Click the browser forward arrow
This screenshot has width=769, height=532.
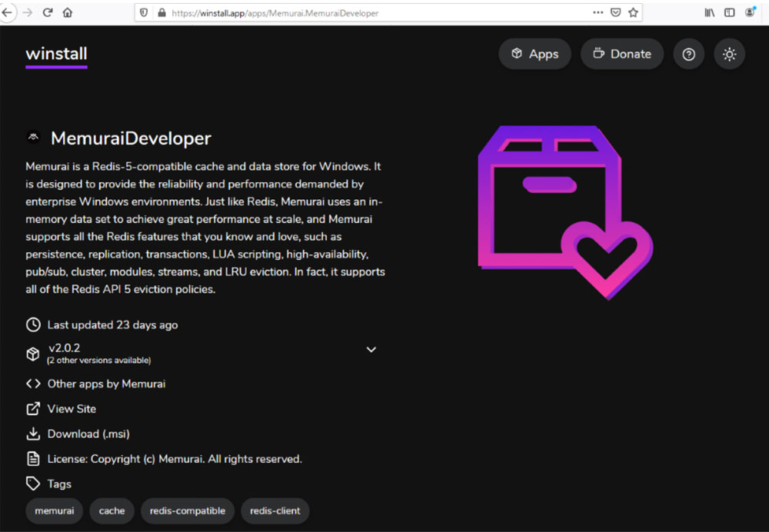click(28, 13)
